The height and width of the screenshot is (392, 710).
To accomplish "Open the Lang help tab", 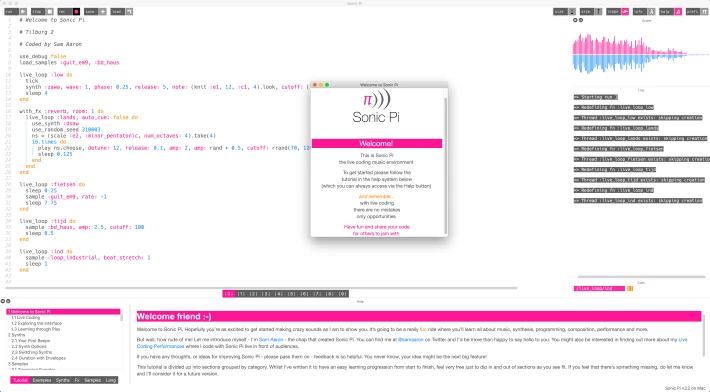I will click(110, 380).
